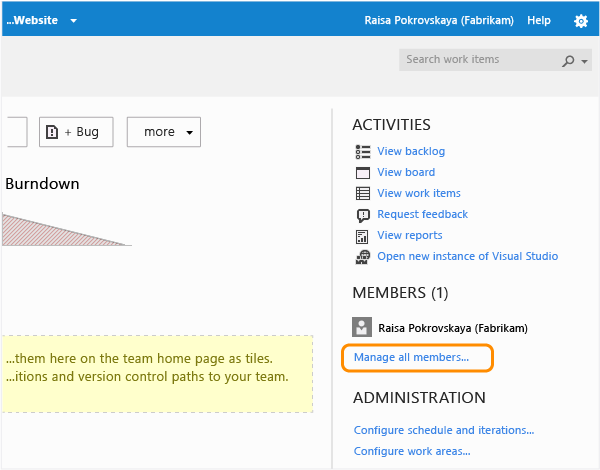Open the View backlog link
This screenshot has width=600, height=470.
[x=411, y=151]
